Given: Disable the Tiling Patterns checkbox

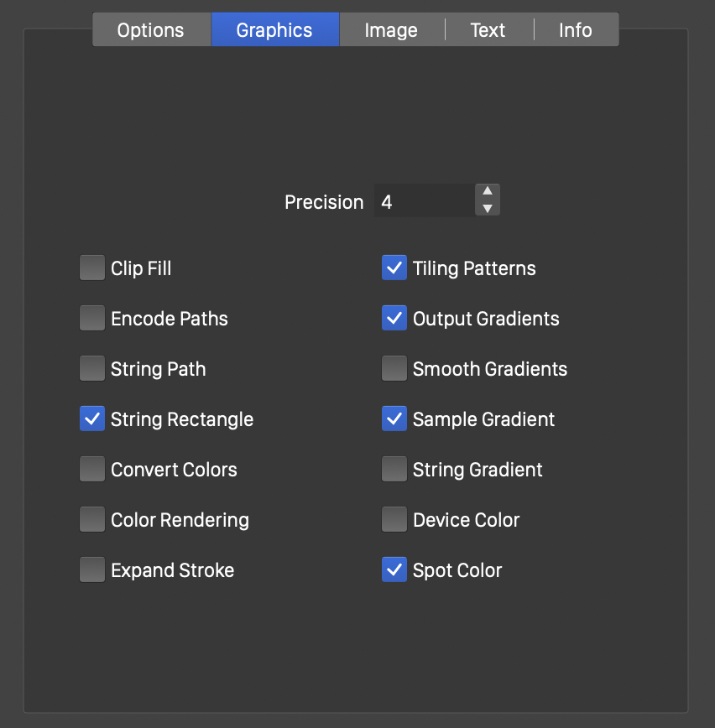Looking at the screenshot, I should click(x=394, y=268).
